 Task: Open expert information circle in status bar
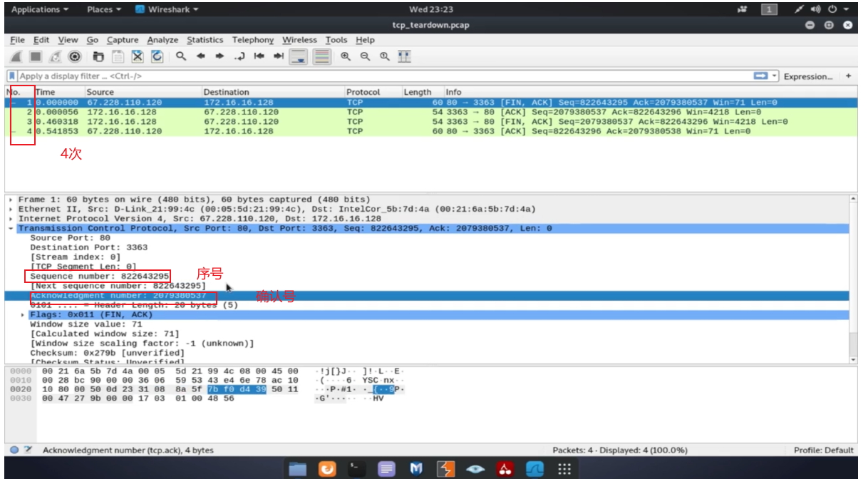(14, 450)
